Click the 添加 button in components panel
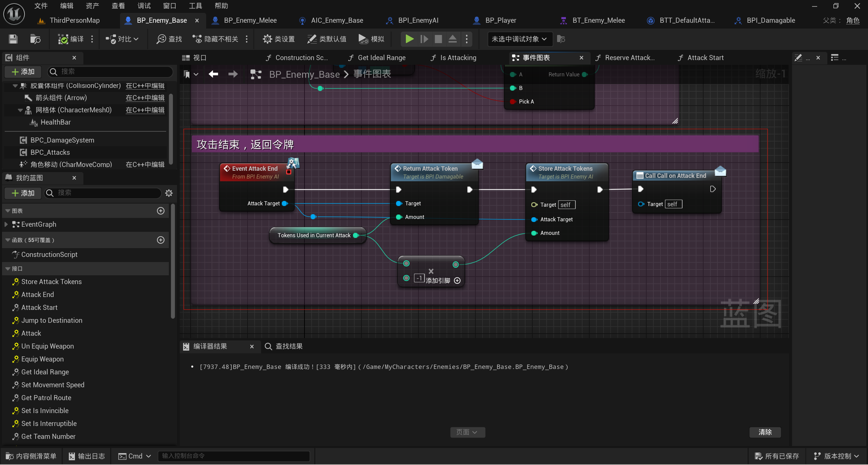Screen dimensions: 868x465 pos(23,72)
